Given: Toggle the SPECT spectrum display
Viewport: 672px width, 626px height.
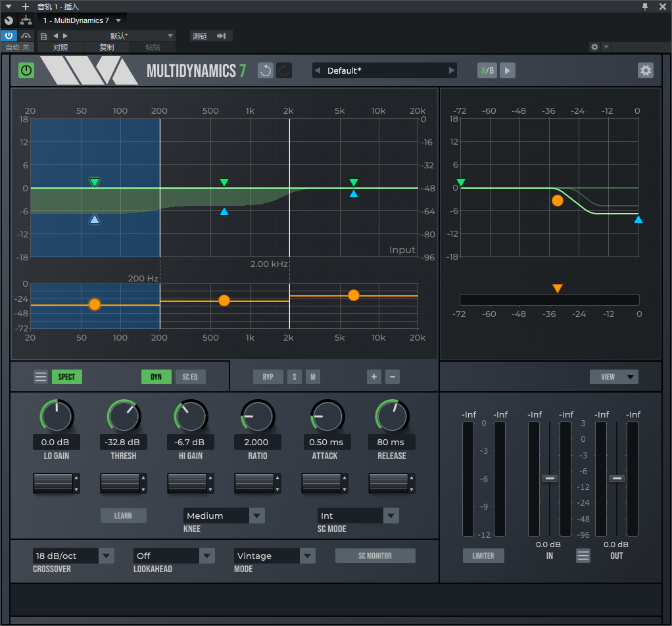Looking at the screenshot, I should pos(67,377).
